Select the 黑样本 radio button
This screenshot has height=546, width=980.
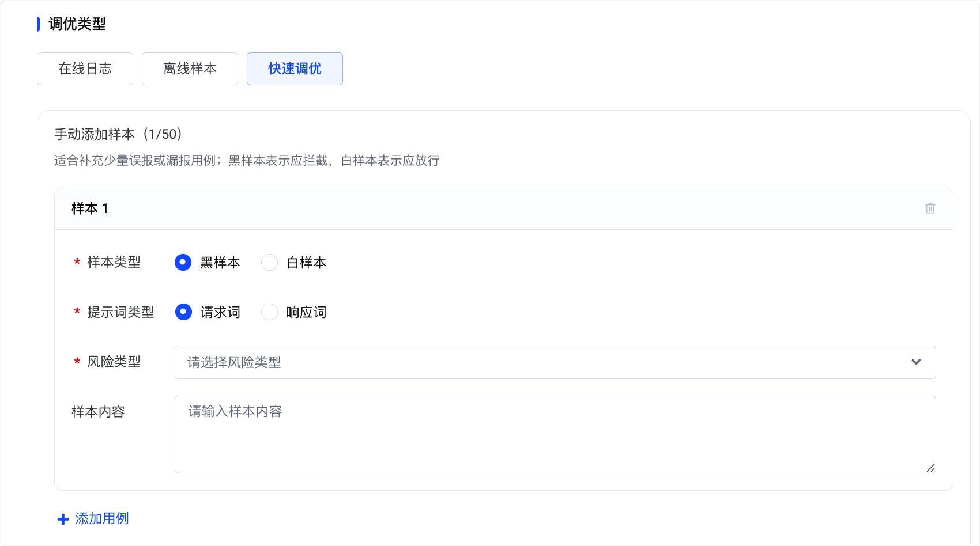pyautogui.click(x=183, y=263)
